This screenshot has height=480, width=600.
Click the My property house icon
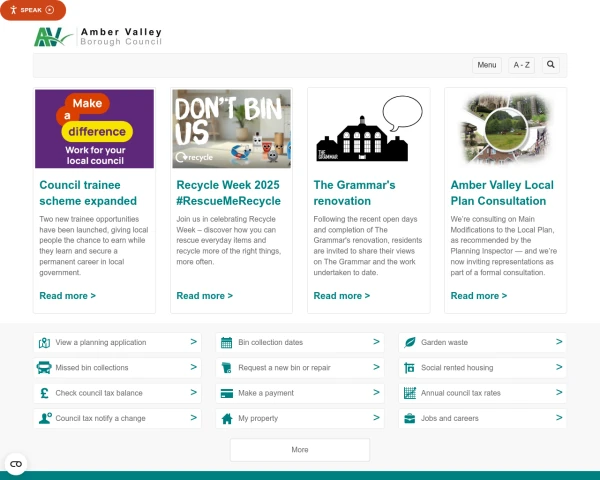point(227,418)
